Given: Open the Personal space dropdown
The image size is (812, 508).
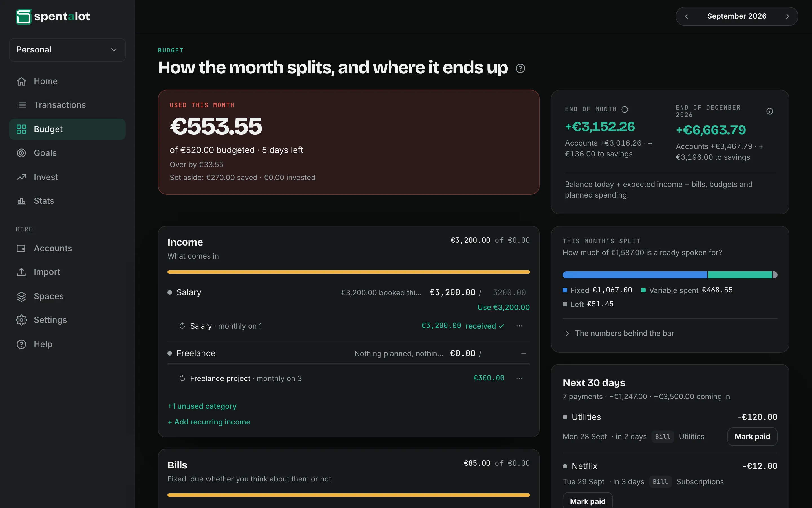Looking at the screenshot, I should 67,50.
